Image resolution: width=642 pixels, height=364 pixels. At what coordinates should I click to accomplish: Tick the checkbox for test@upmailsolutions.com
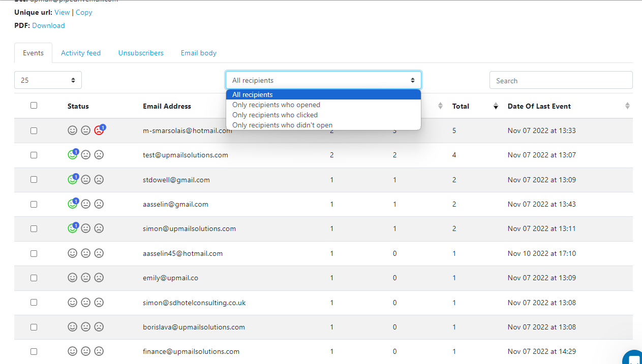(34, 155)
